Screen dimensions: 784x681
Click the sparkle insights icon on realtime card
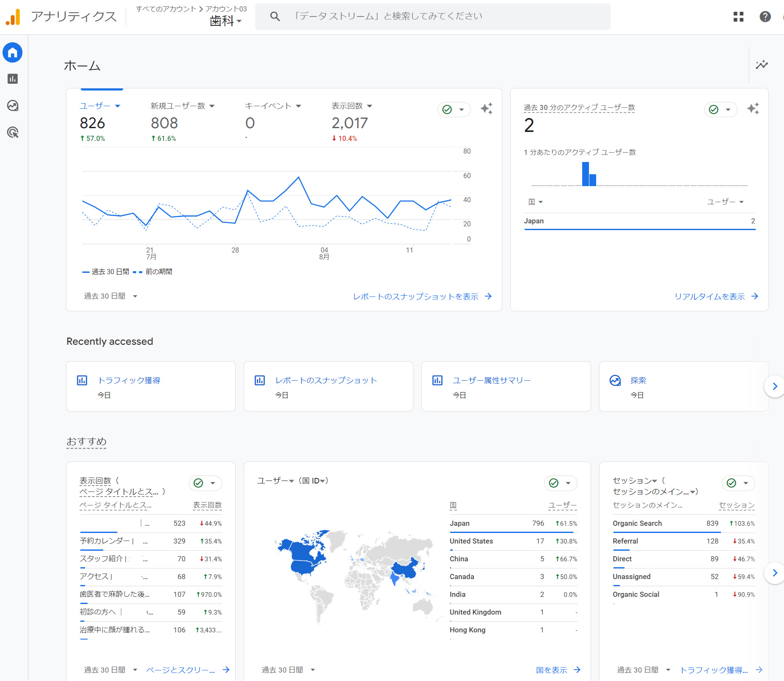[x=753, y=109]
